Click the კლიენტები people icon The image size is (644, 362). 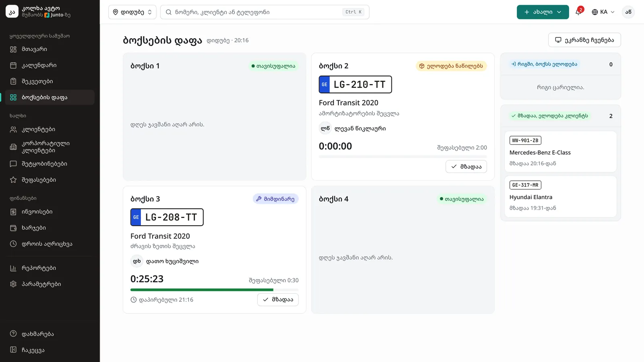[13, 129]
